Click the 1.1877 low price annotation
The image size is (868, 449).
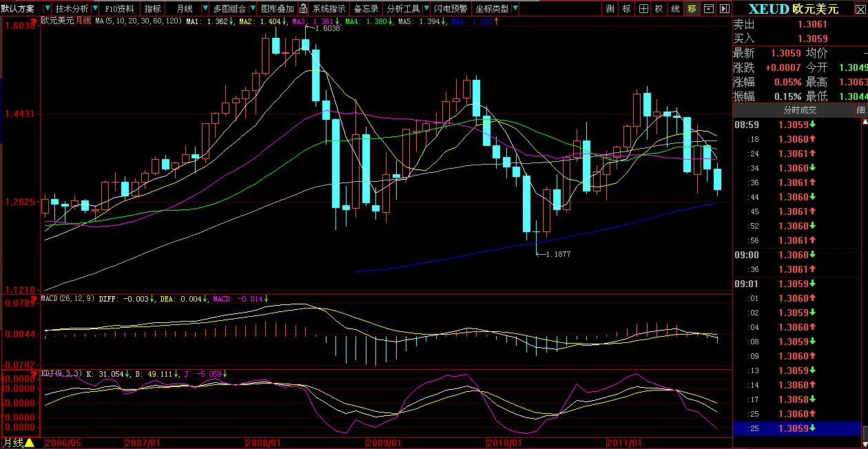(x=557, y=254)
